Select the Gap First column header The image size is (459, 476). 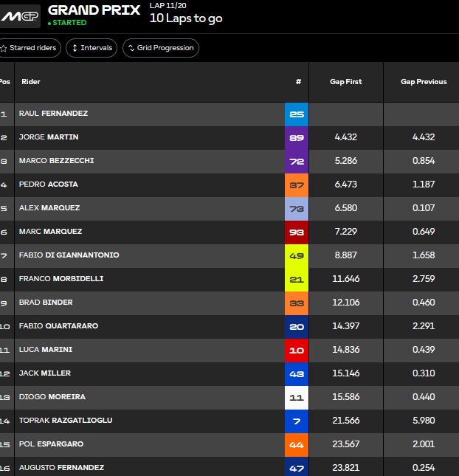click(346, 82)
